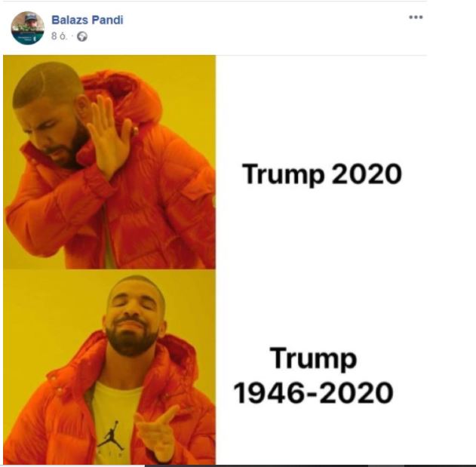Viewport: 476px width, 467px height.
Task: Click the globe public audience icon
Action: pos(82,37)
